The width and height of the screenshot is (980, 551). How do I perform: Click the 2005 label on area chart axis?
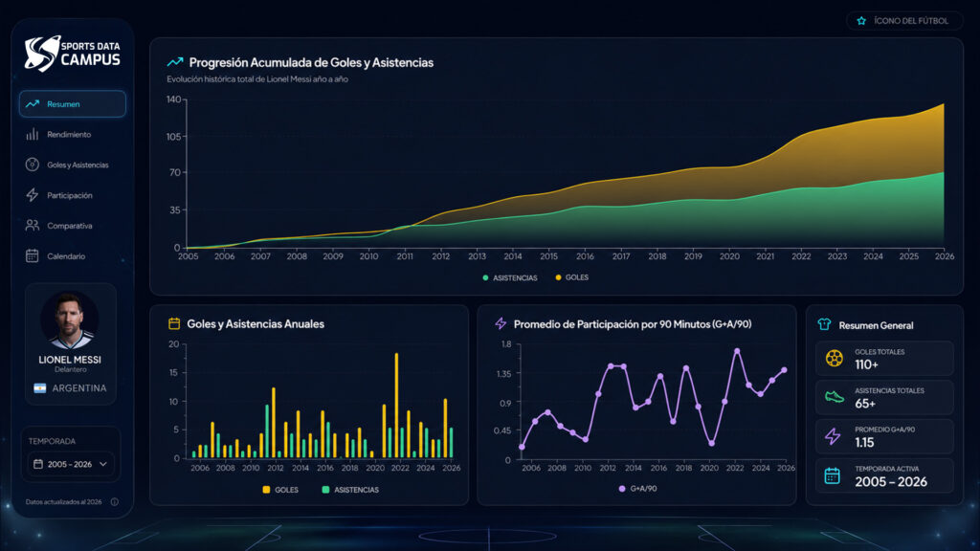tap(189, 256)
